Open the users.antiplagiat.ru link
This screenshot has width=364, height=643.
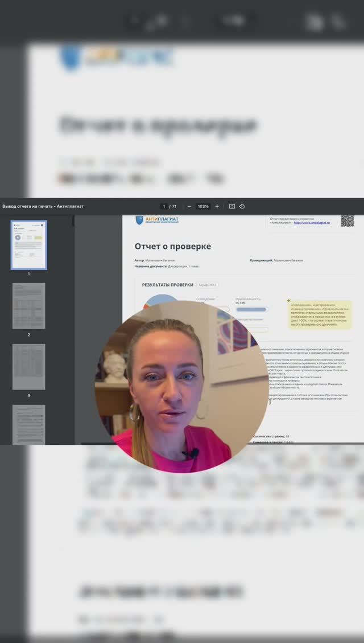(312, 222)
